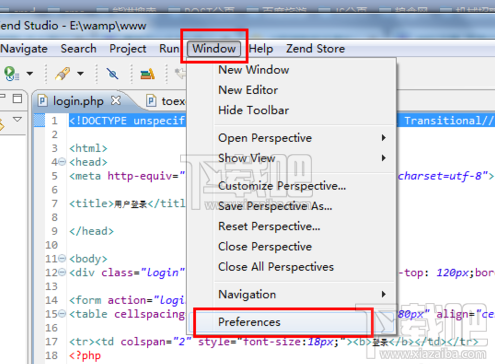Choose New Editor menu entry
The image size is (495, 364).
point(248,90)
